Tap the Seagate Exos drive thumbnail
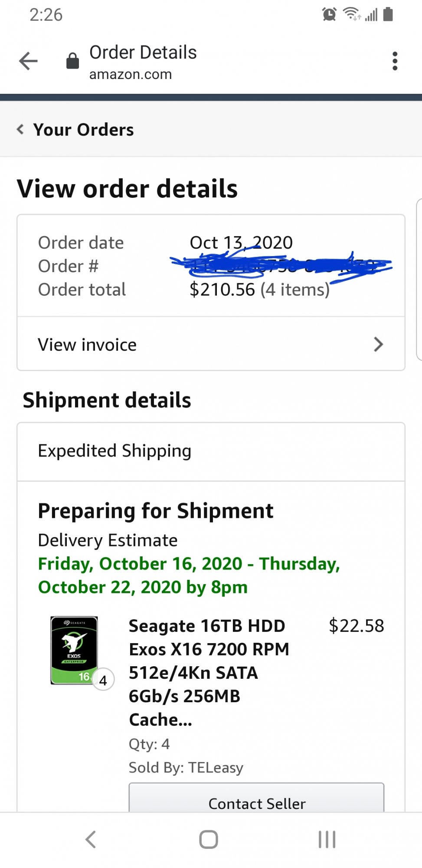The height and width of the screenshot is (868, 422). tap(74, 650)
